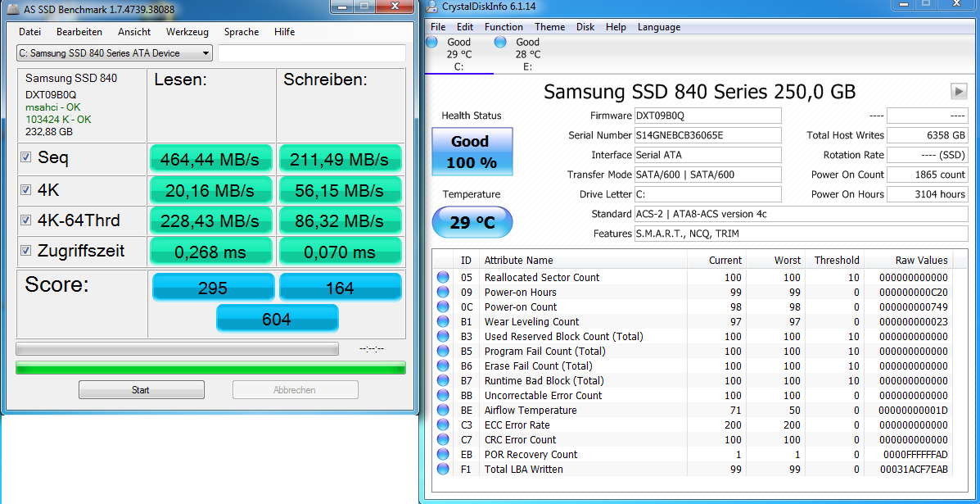Uncheck the Seq benchmark checkbox
The height and width of the screenshot is (504, 980).
click(25, 157)
